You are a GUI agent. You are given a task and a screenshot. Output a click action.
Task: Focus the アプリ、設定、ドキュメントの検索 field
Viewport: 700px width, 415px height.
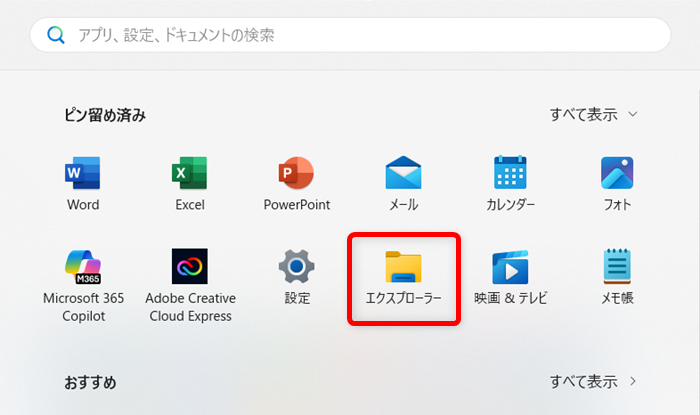click(350, 35)
